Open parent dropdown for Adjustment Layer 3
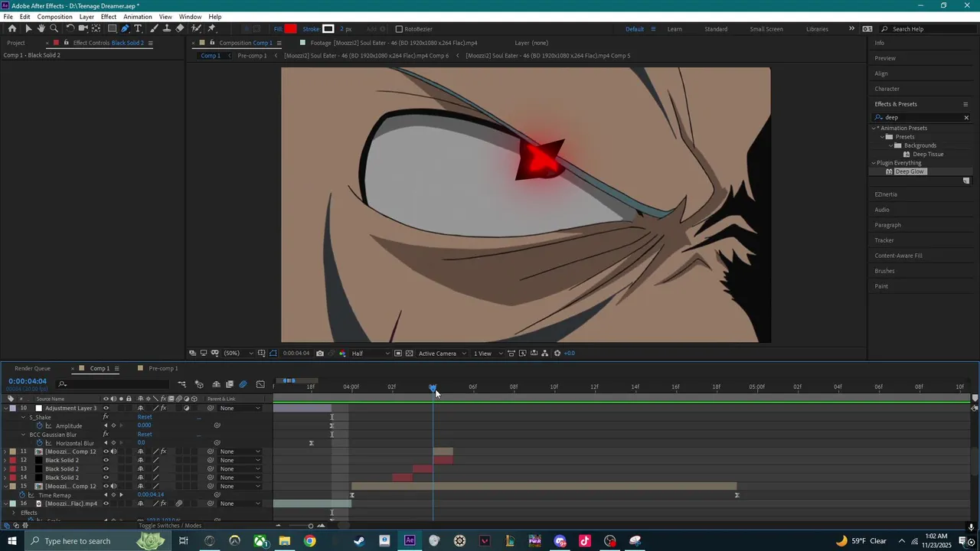This screenshot has width=980, height=551. [x=240, y=408]
